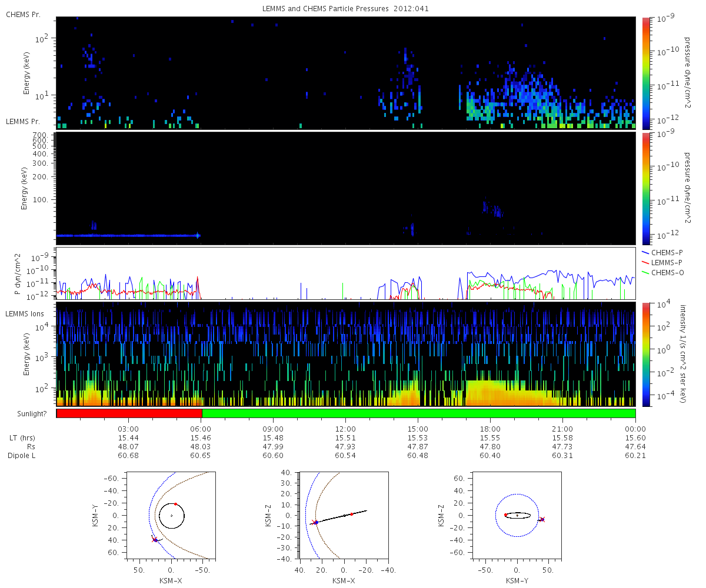Viewport: 706px width, 588px height.
Task: Select the Dipole L value 60.60
Action: click(273, 456)
